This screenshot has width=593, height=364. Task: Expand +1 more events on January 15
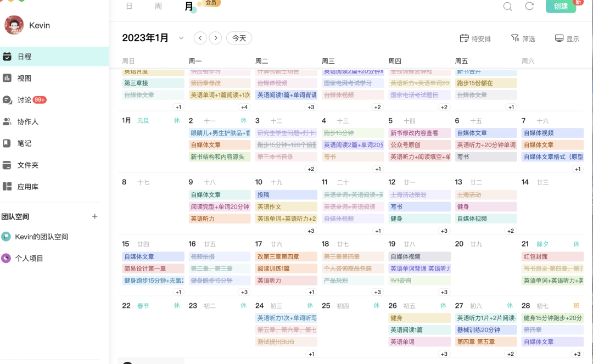coord(178,292)
